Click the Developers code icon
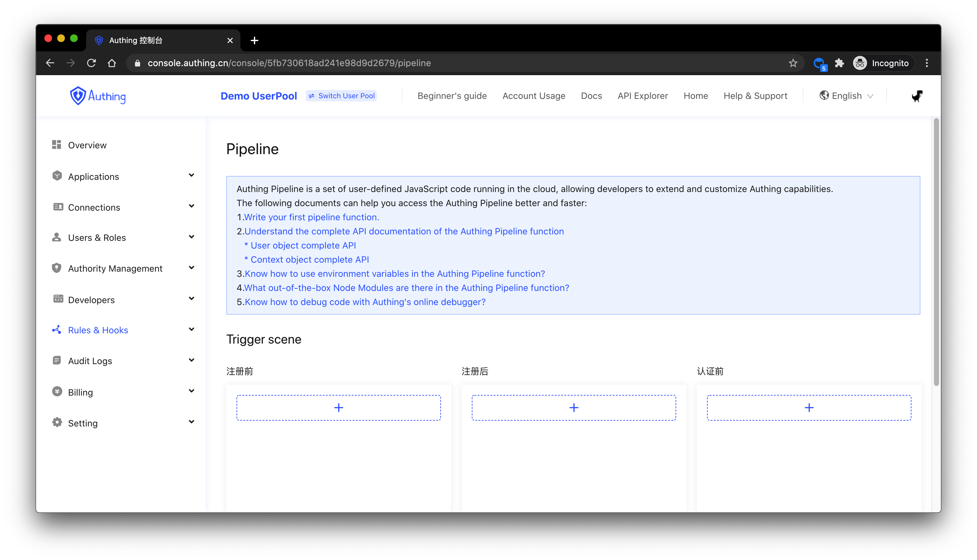 [x=58, y=299]
